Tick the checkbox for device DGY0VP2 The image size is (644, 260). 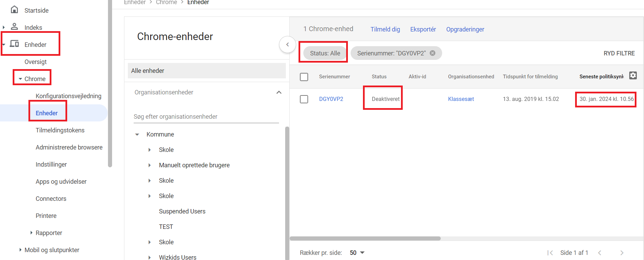click(x=304, y=99)
